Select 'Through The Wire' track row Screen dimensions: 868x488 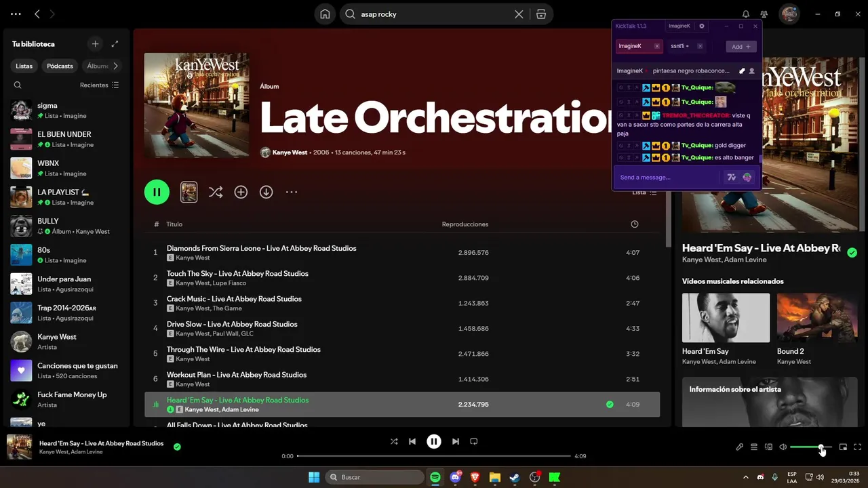pyautogui.click(x=402, y=353)
